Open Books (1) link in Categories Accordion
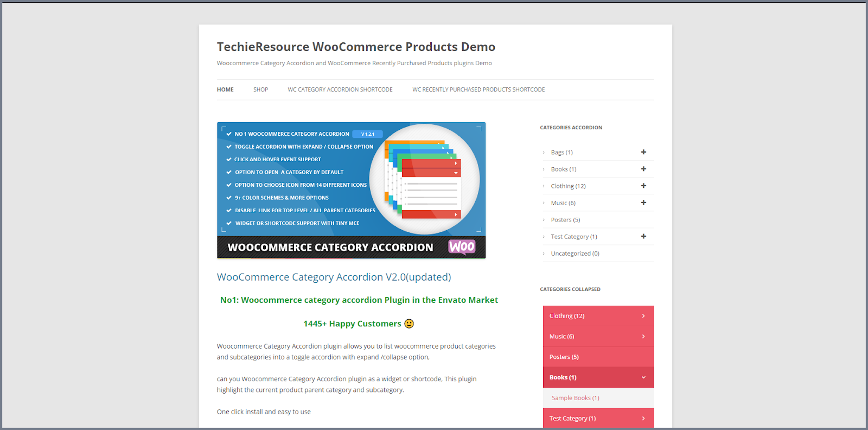Image resolution: width=868 pixels, height=430 pixels. (563, 169)
